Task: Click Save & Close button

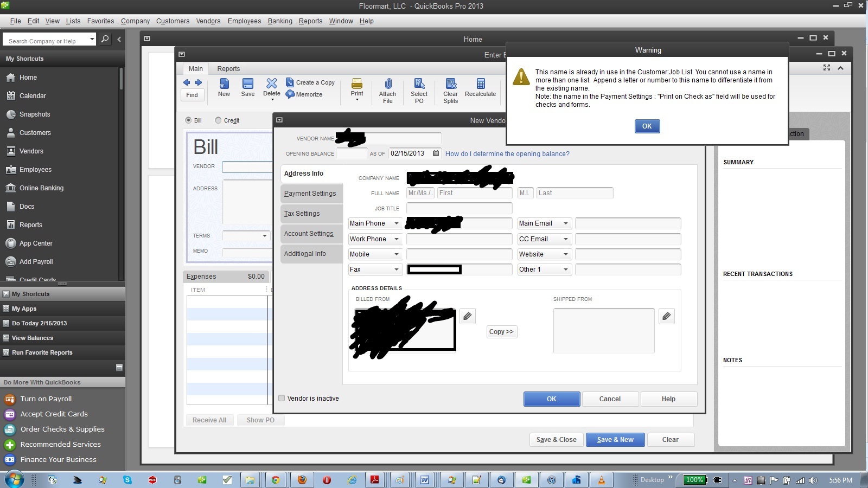Action: click(x=557, y=440)
